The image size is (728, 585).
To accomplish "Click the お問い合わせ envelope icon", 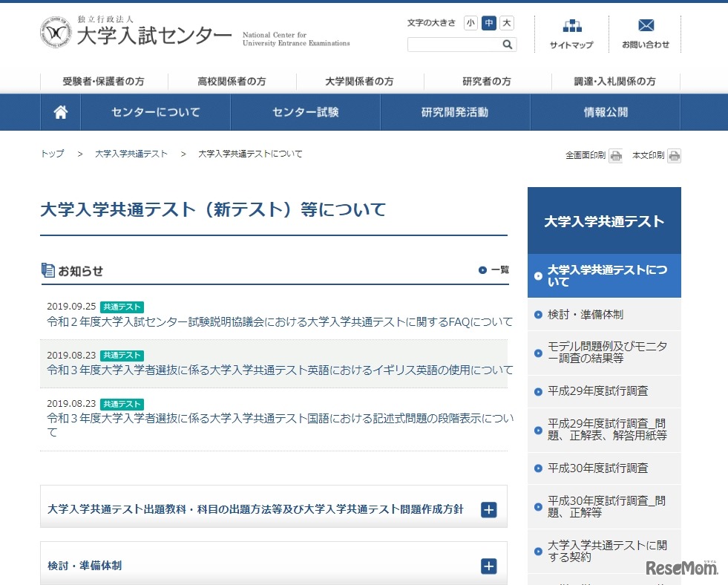I will 646,27.
